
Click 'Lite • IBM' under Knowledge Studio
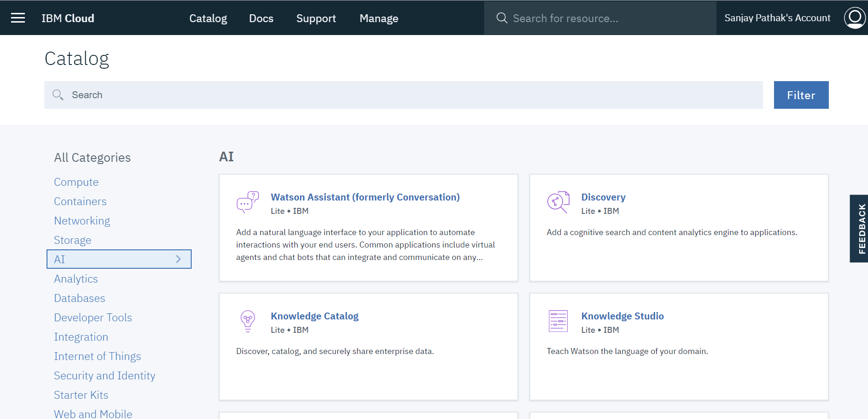pos(600,330)
